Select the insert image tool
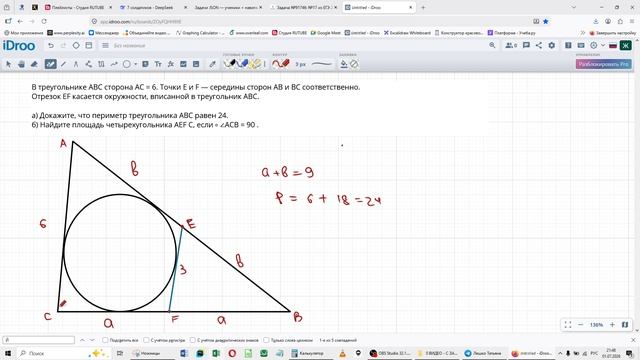 pos(196,64)
